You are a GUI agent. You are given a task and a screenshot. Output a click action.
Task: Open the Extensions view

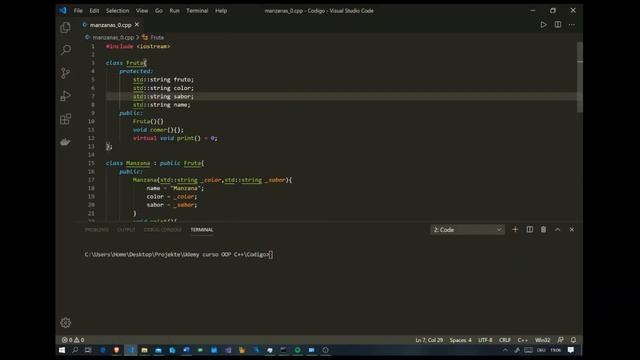click(x=65, y=119)
